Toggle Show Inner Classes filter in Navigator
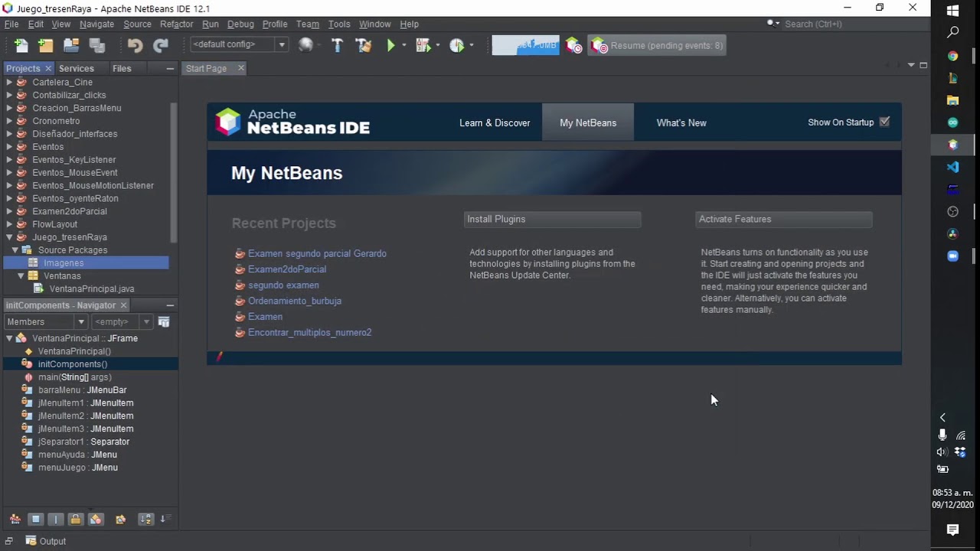The height and width of the screenshot is (551, 980). [95, 519]
